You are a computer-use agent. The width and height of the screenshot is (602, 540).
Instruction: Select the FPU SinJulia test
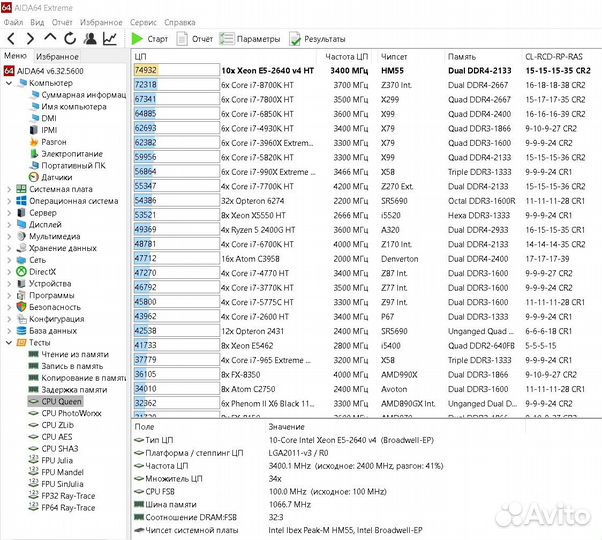[x=63, y=484]
